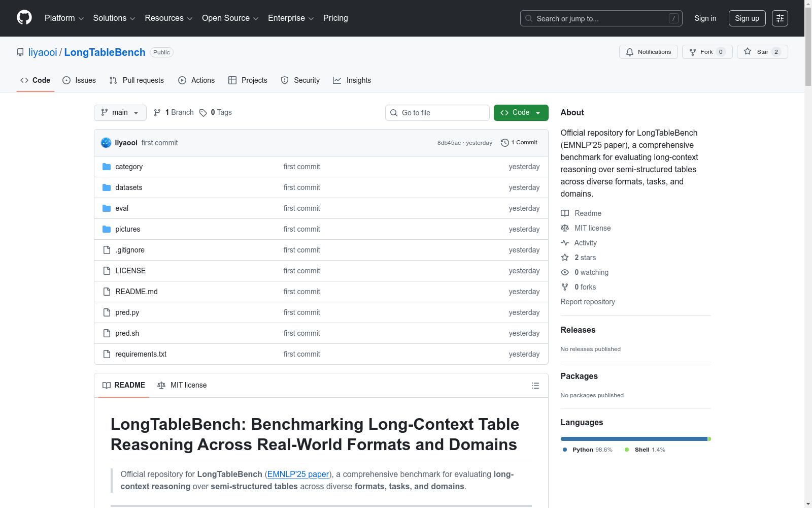
Task: Click the book icon next to Readme
Action: click(x=565, y=213)
